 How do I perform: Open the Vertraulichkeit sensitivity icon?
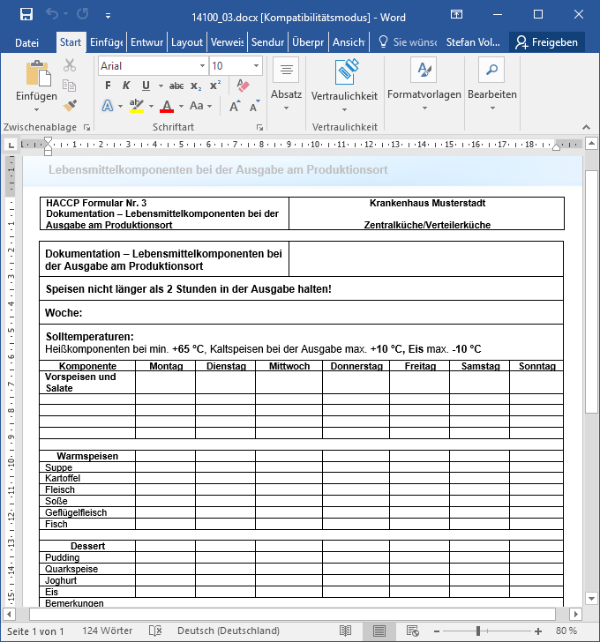pos(345,72)
